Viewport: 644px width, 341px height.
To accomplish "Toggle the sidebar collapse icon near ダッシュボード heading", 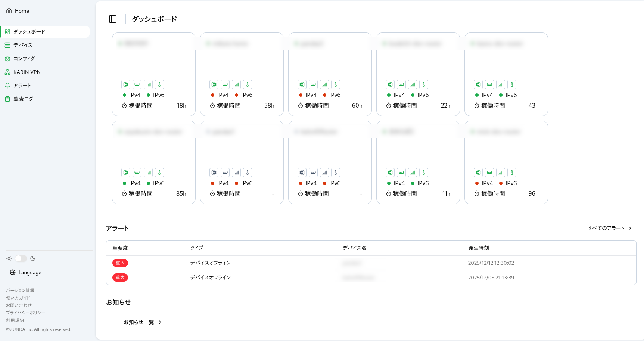I will [112, 19].
